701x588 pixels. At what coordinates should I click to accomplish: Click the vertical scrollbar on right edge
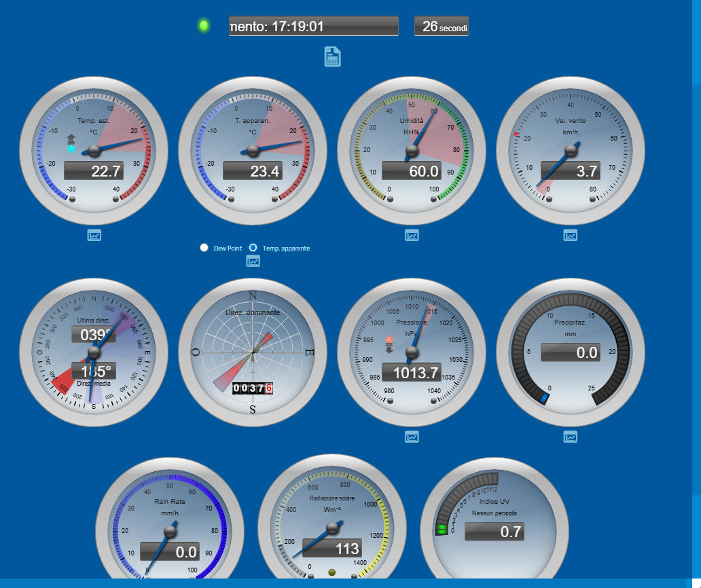pyautogui.click(x=696, y=272)
